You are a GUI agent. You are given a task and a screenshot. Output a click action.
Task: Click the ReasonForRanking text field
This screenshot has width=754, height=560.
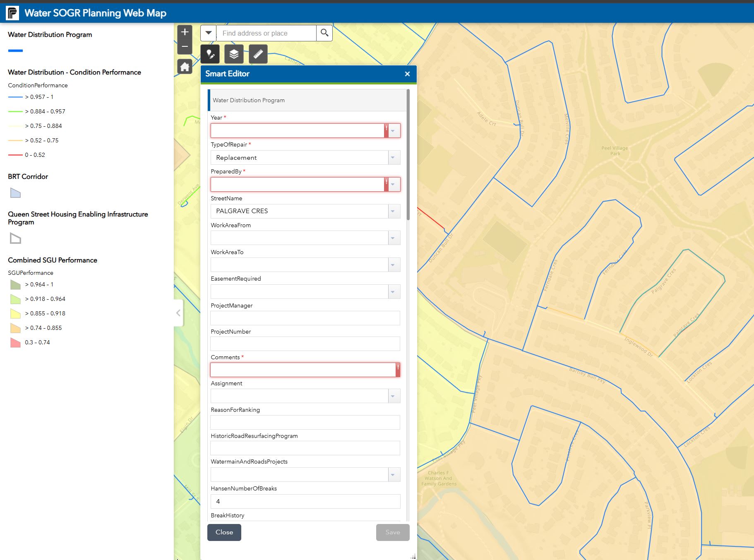click(x=305, y=422)
